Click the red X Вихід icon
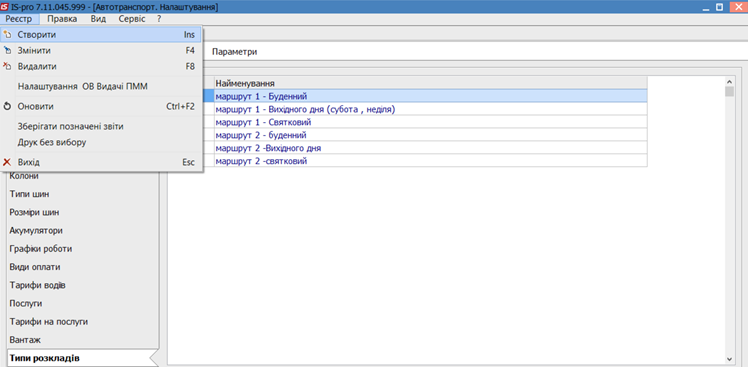This screenshot has height=367, width=748. click(x=7, y=162)
